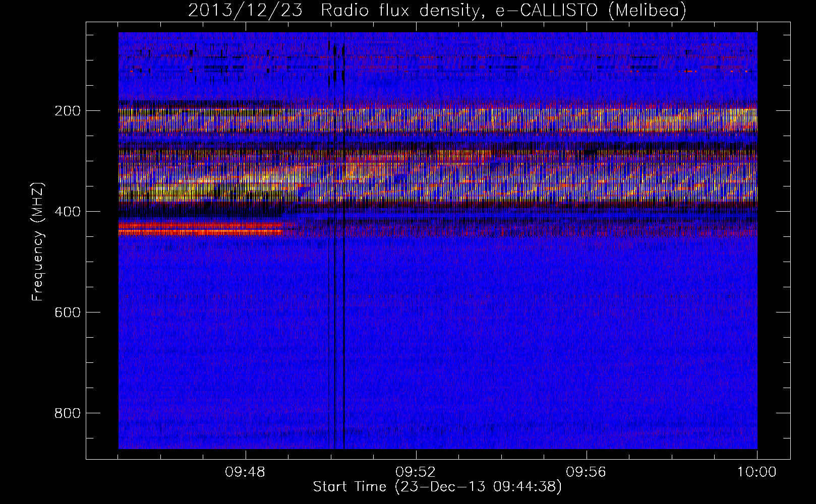The height and width of the screenshot is (504, 816).
Task: Click the bright red emission band below 400 MHz
Action: (201, 228)
